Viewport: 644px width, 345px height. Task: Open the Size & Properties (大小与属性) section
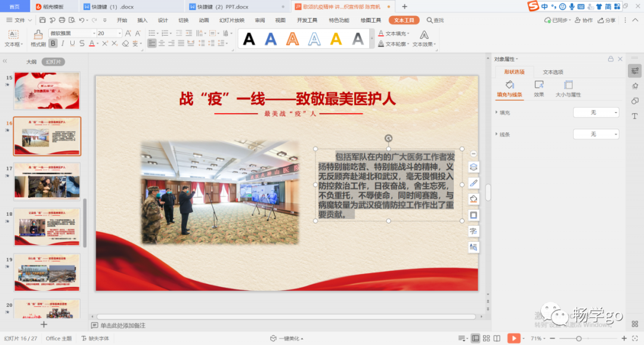pyautogui.click(x=568, y=89)
